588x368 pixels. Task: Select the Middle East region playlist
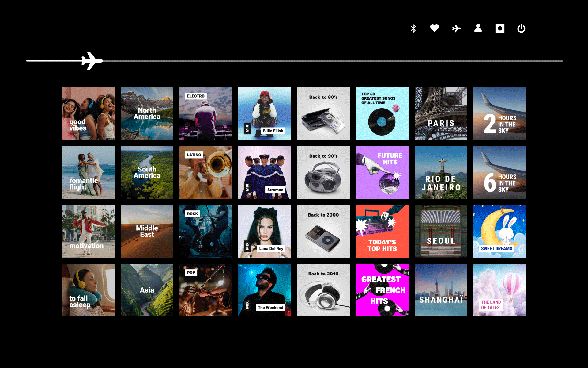click(x=147, y=231)
